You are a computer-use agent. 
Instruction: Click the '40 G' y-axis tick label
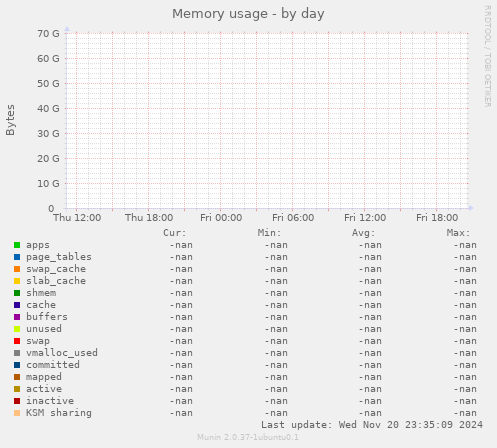click(48, 108)
